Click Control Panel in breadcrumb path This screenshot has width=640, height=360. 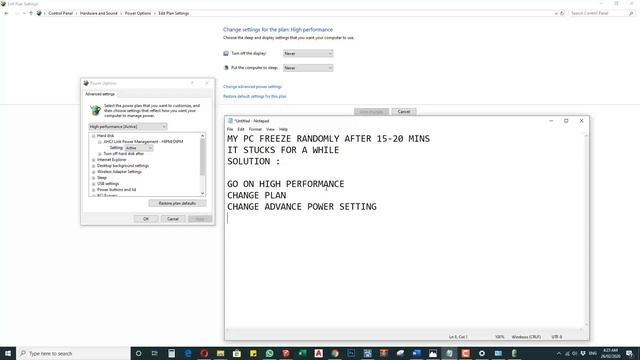tap(60, 13)
